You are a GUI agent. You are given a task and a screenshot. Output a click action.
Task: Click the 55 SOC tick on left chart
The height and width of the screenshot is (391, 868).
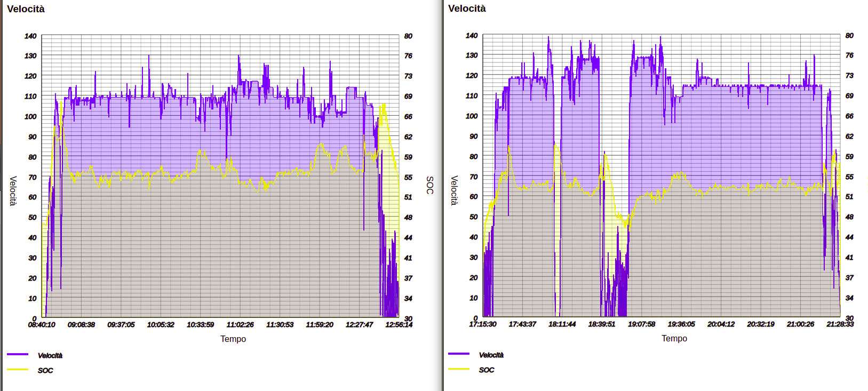(408, 177)
